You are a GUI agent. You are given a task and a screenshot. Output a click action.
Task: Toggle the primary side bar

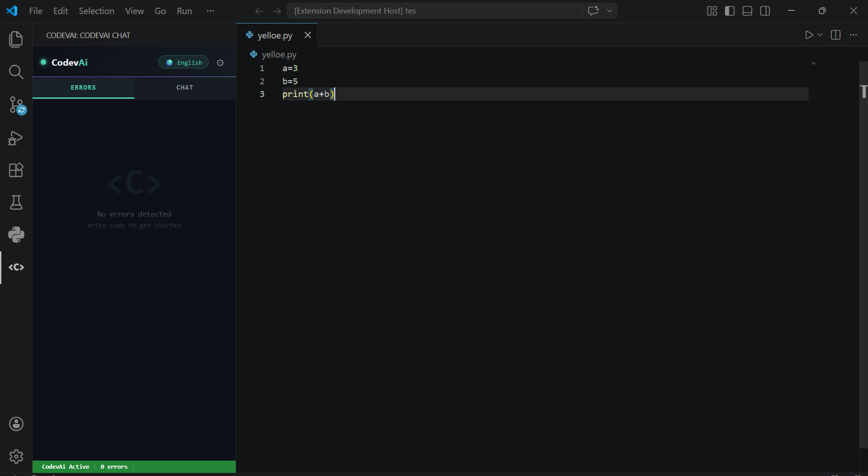(730, 11)
